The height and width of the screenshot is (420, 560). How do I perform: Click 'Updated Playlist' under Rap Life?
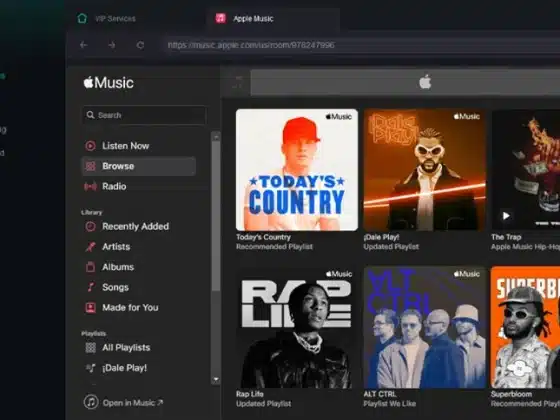point(264,404)
